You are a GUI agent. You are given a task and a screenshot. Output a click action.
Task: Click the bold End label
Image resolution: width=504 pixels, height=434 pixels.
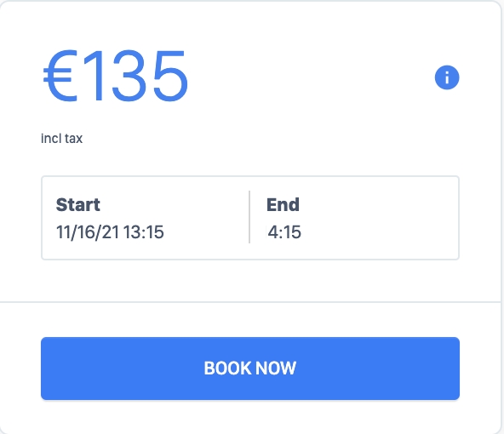click(x=283, y=204)
